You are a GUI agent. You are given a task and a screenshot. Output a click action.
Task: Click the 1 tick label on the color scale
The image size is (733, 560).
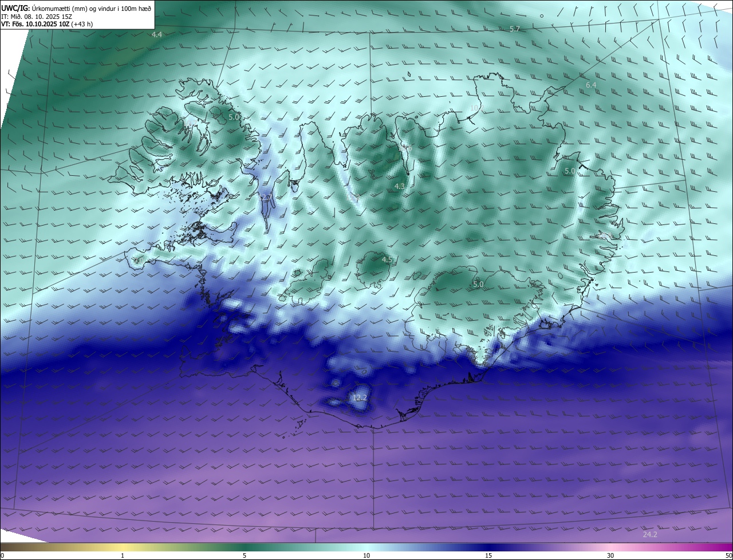click(x=123, y=556)
